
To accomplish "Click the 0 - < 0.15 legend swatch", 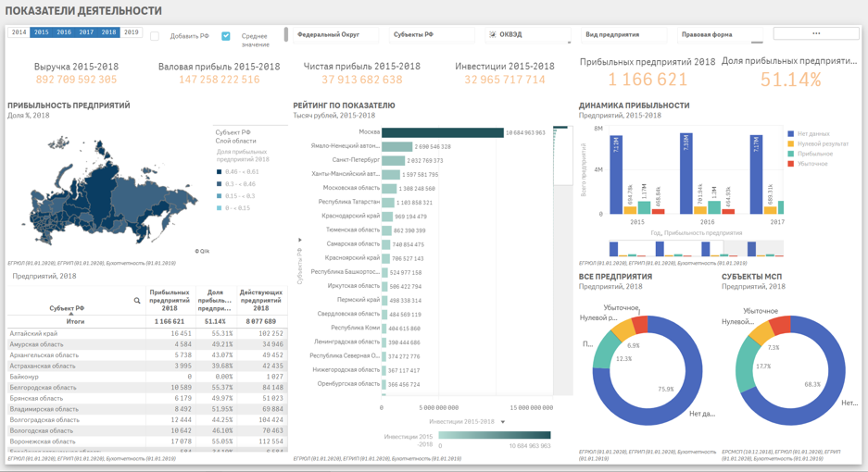I will click(219, 208).
